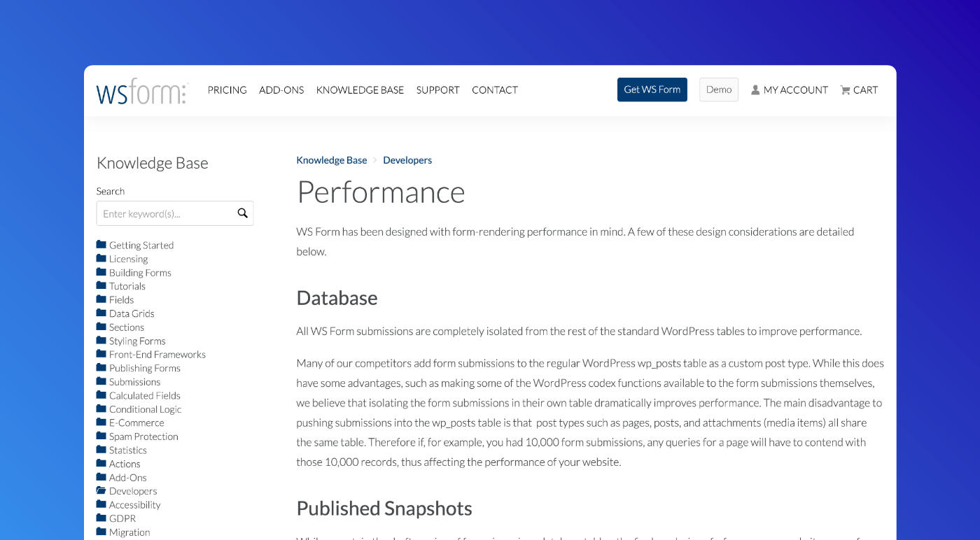Select Support from the navigation bar
980x540 pixels.
pyautogui.click(x=437, y=90)
